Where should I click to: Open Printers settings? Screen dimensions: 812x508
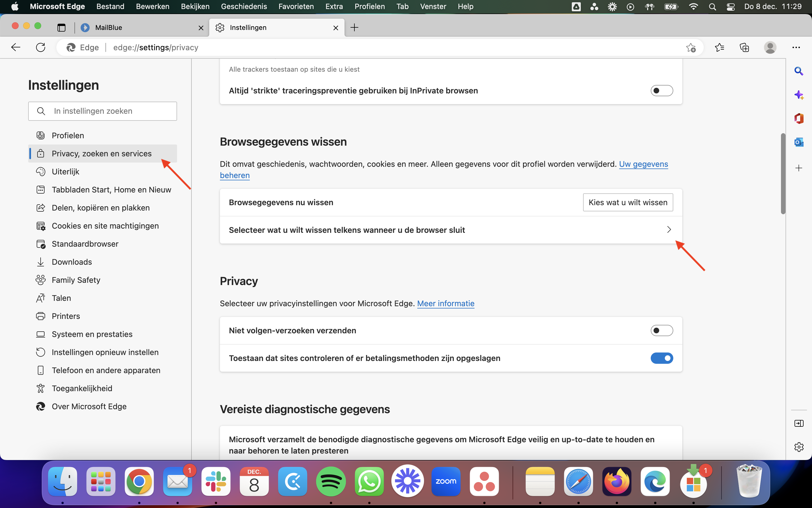point(103,316)
